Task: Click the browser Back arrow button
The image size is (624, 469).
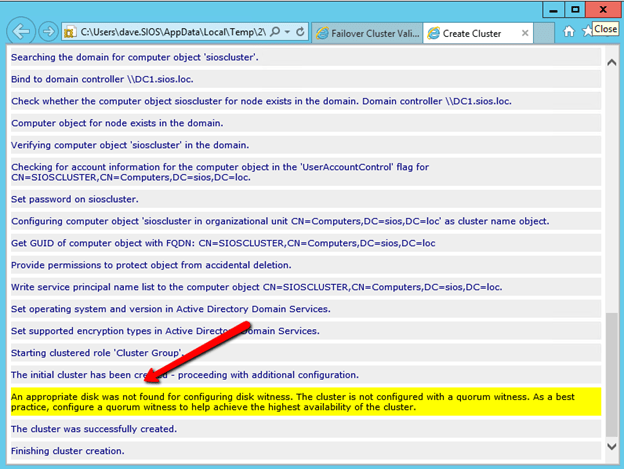Action: [20, 32]
